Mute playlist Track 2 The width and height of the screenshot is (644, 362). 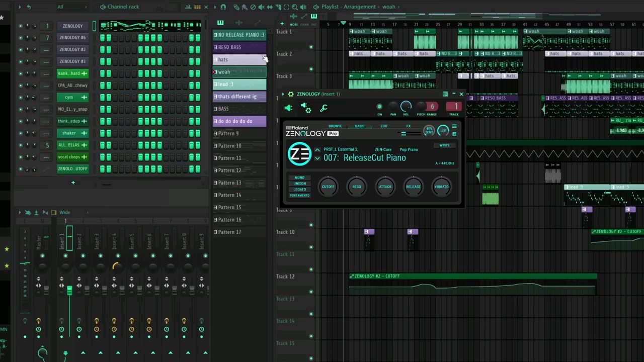[x=311, y=69]
